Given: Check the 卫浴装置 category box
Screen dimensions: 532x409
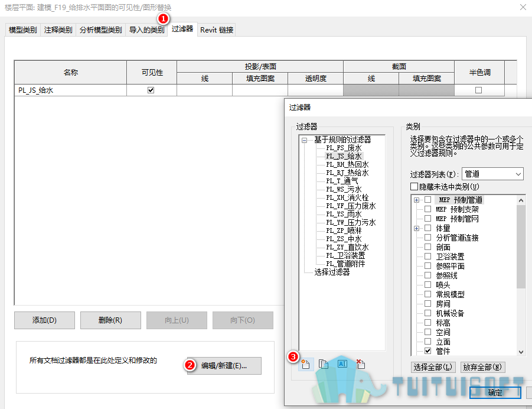Looking at the screenshot, I should tap(428, 257).
